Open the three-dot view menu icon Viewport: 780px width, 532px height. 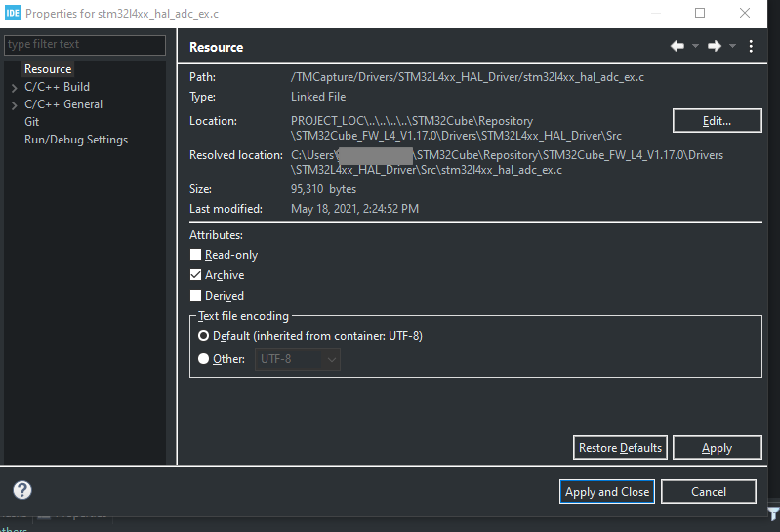(751, 46)
